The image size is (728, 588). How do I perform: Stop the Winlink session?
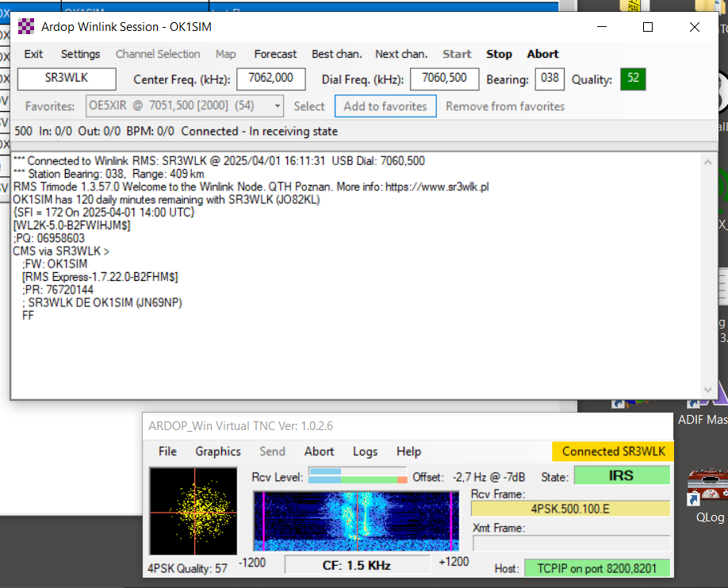(499, 54)
